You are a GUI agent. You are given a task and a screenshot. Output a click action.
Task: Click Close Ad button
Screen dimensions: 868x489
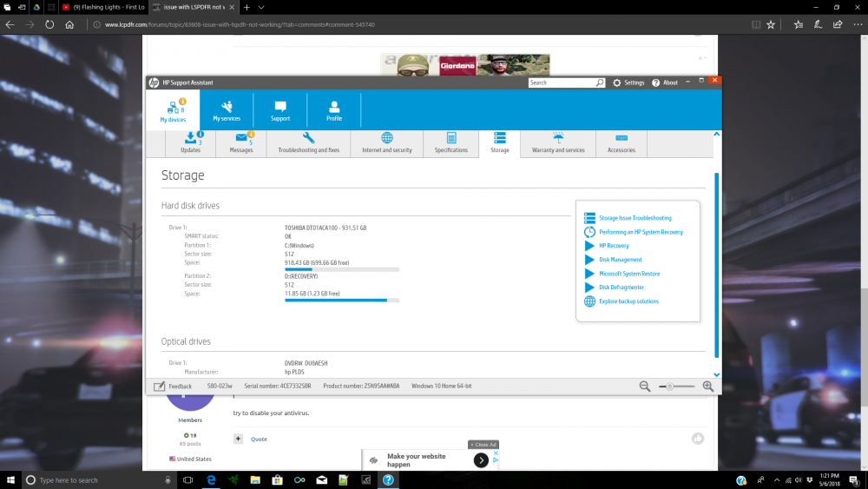[483, 445]
